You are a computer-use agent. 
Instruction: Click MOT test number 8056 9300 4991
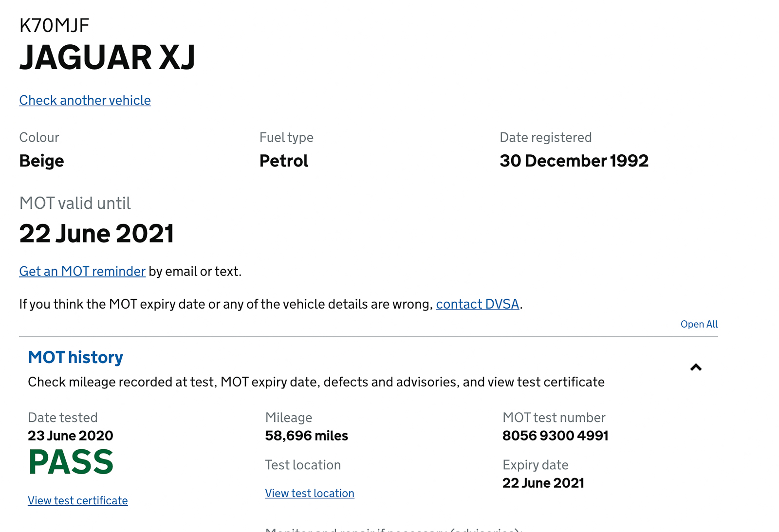point(556,436)
